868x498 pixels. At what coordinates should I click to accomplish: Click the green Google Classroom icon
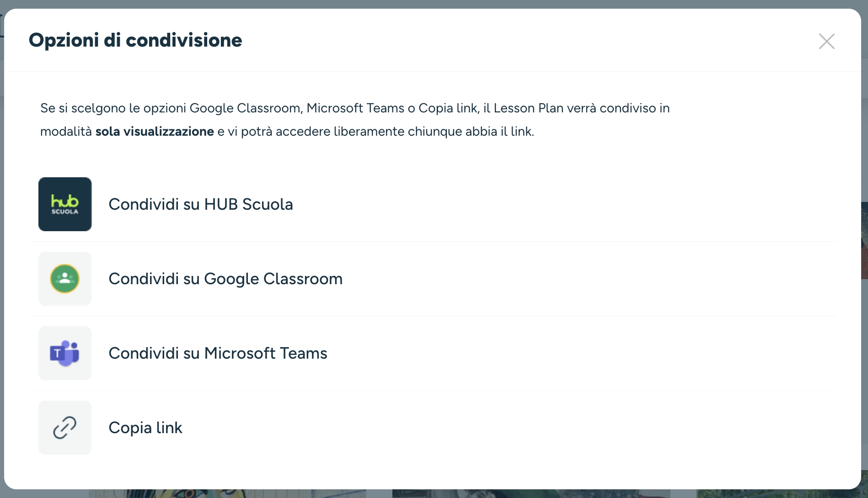point(65,279)
